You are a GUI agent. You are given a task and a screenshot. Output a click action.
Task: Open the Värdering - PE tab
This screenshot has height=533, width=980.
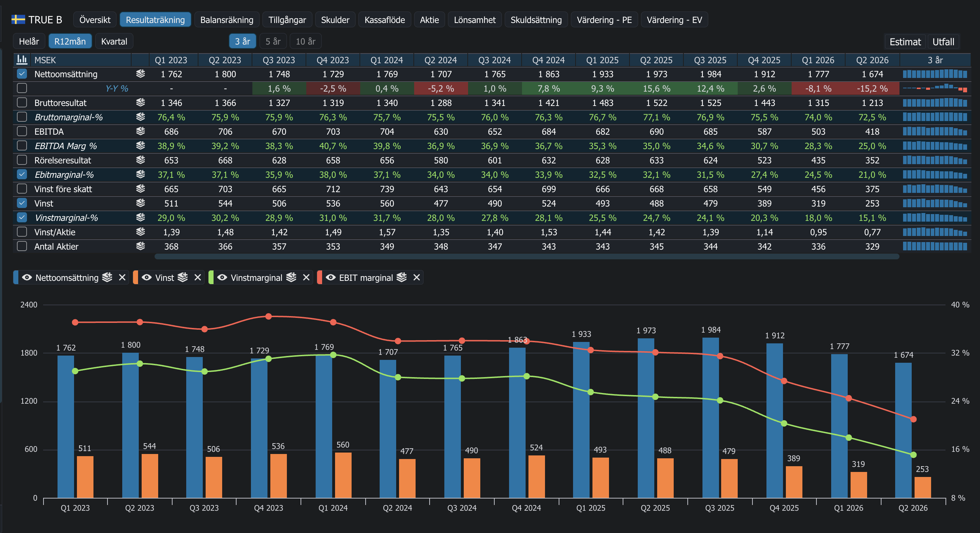(604, 20)
